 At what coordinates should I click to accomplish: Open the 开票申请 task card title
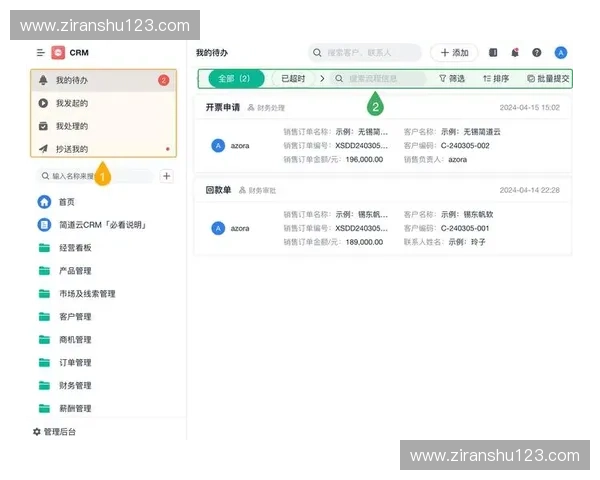click(223, 107)
